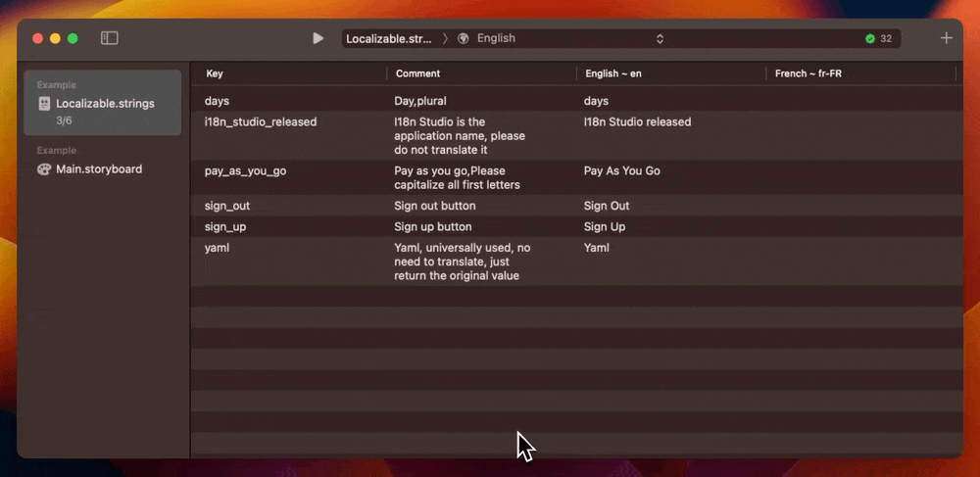This screenshot has height=477, width=980.
Task: Click the 32 count in the status area
Action: [x=886, y=39]
